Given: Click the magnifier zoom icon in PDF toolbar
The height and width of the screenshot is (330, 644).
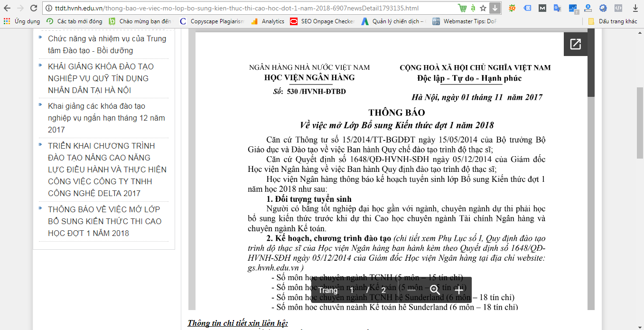Looking at the screenshot, I should click(435, 290).
